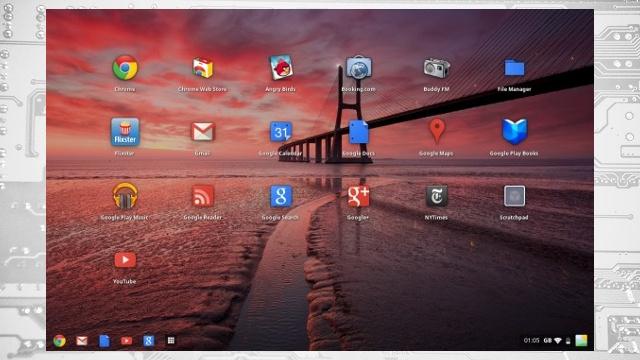The height and width of the screenshot is (360, 640).
Task: Launch Google Maps pin icon
Action: (437, 131)
